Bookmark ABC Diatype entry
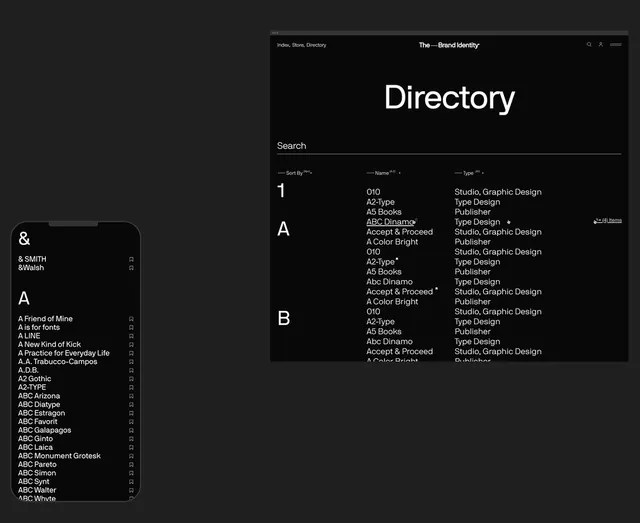Screen dimensions: 640x523 pyautogui.click(x=131, y=405)
